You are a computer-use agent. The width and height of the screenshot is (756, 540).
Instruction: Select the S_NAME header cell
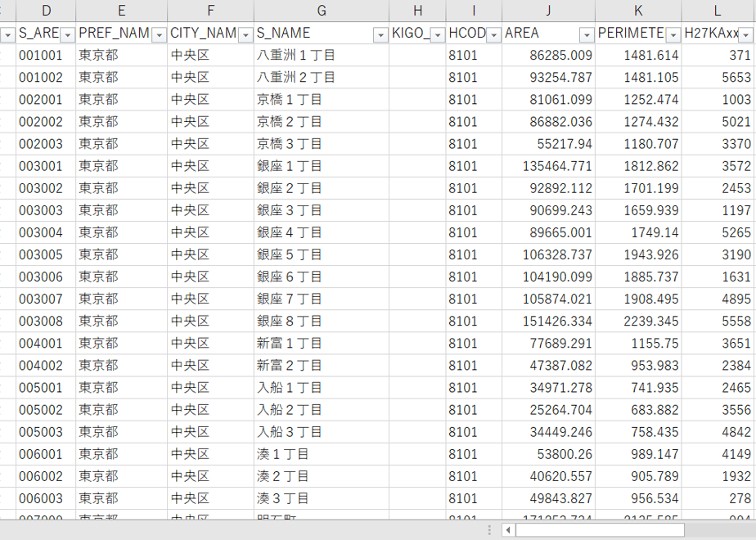[x=322, y=34]
